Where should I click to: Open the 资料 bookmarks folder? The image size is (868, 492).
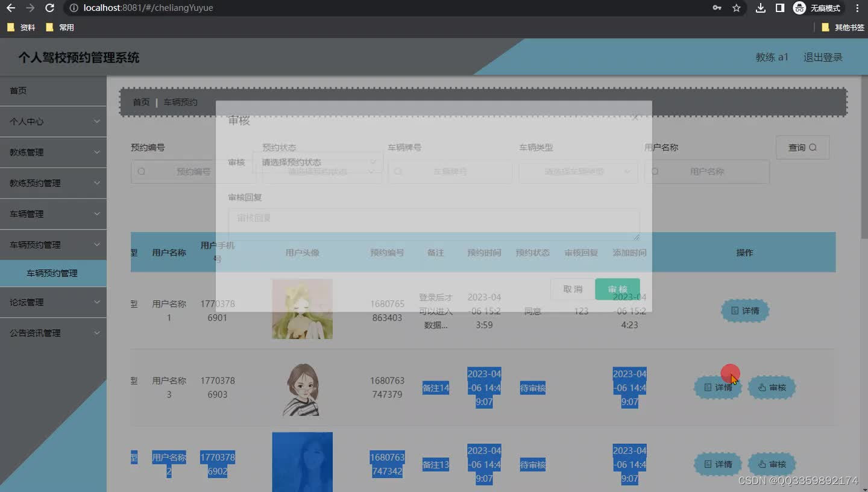coord(21,27)
